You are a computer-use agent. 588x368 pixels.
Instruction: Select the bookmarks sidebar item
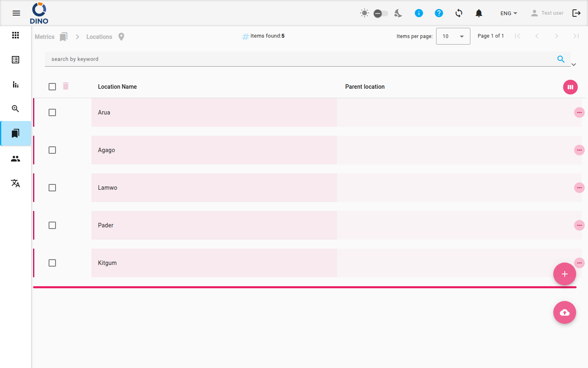click(16, 133)
